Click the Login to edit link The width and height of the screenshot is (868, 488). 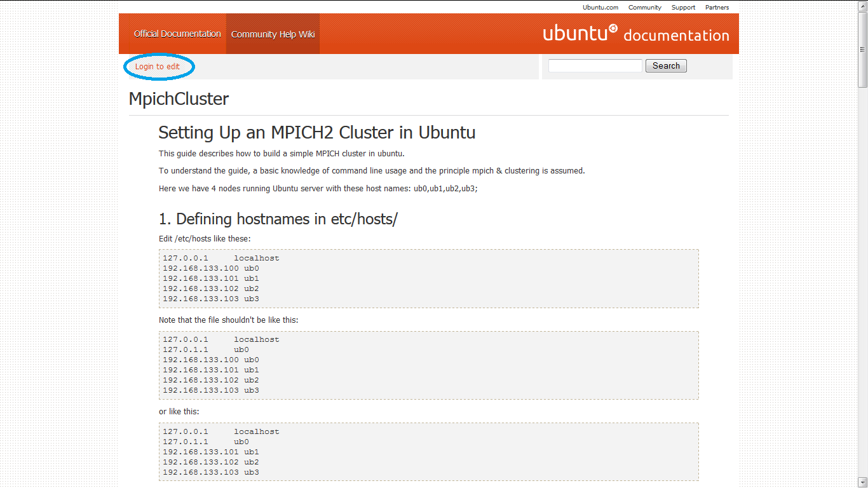[158, 67]
